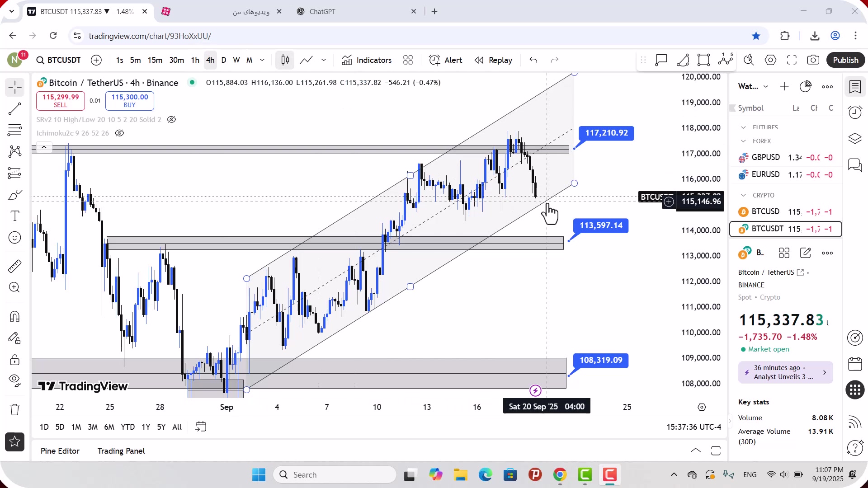Show the hidden SRv2 indicator

(x=171, y=120)
